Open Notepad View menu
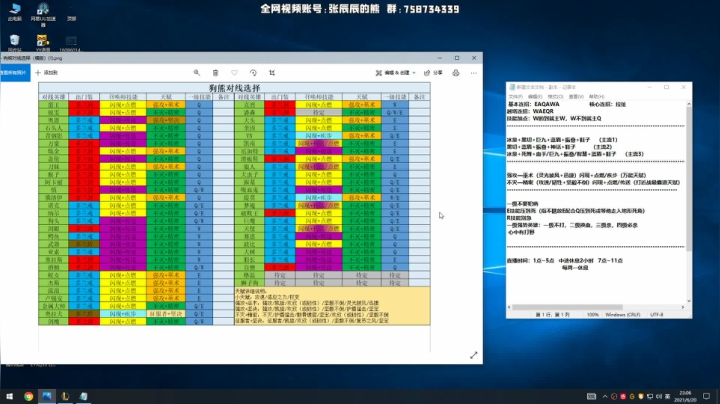 coord(576,96)
